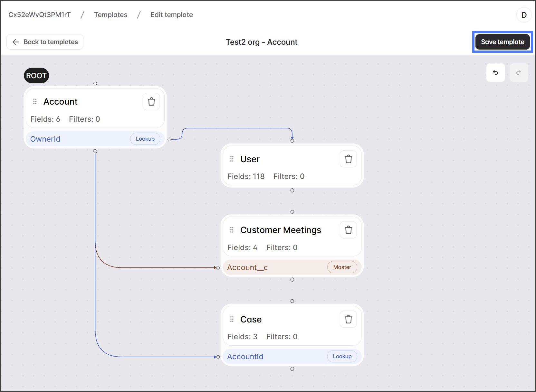536x392 pixels.
Task: Click the Customer Meetings drag handle
Action: click(232, 230)
